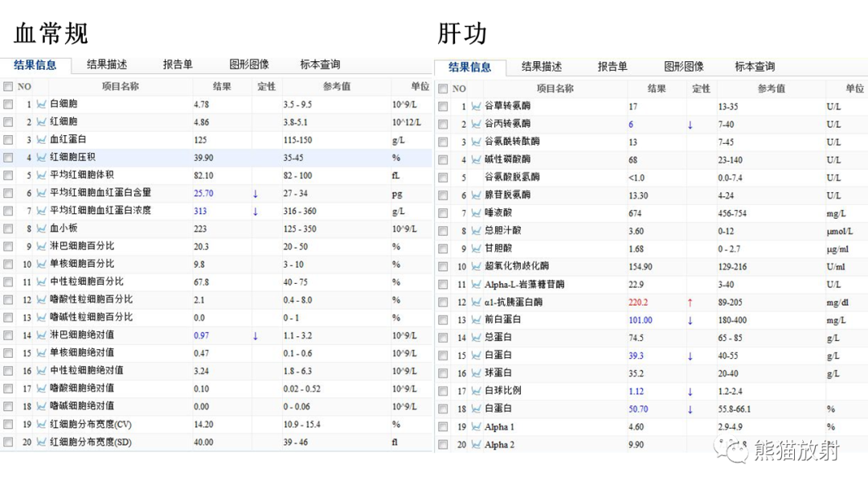Tick checkbox for 嗜碱性粒细胞百分比 row

pyautogui.click(x=8, y=318)
